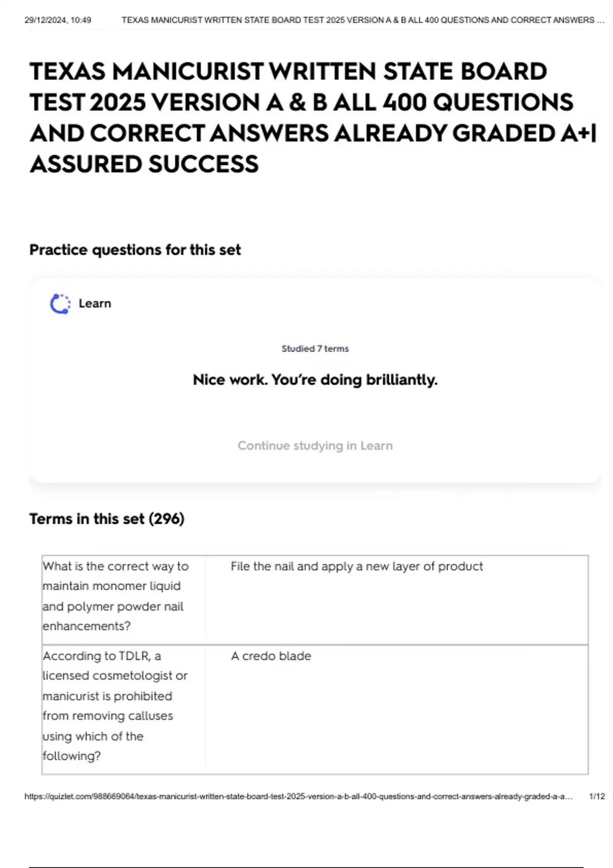Click the Learn mode circular icon
Viewport: 613px width, 868px height.
pos(60,304)
